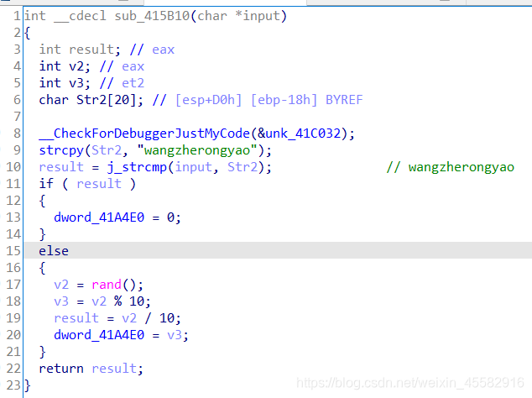Click "result" being assigned on line 19
532x398 pixels.
tap(76, 318)
